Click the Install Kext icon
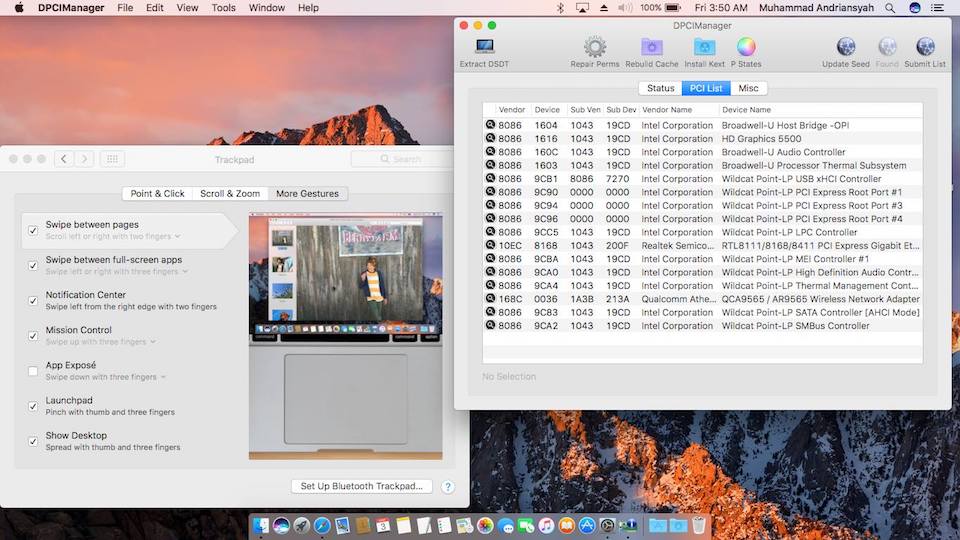Image resolution: width=960 pixels, height=540 pixels. tap(705, 46)
